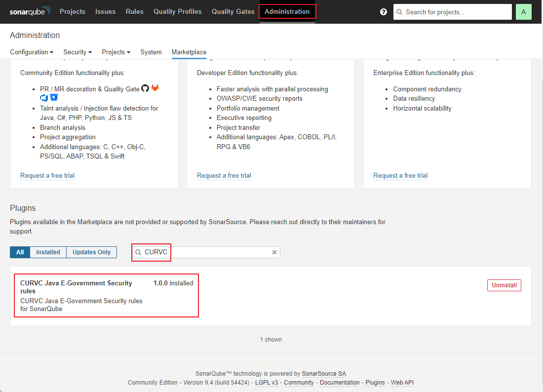543x392 pixels.
Task: Open Plugins footer link
Action: tap(375, 383)
